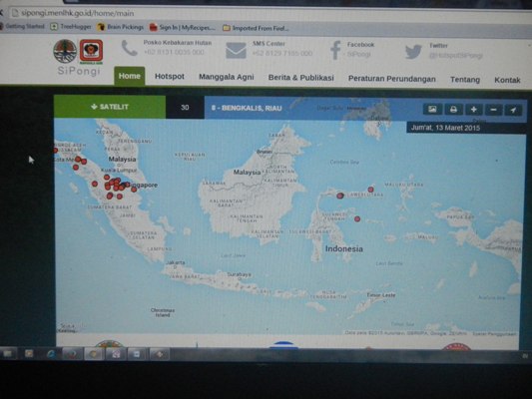Click the Kontak link

[507, 80]
